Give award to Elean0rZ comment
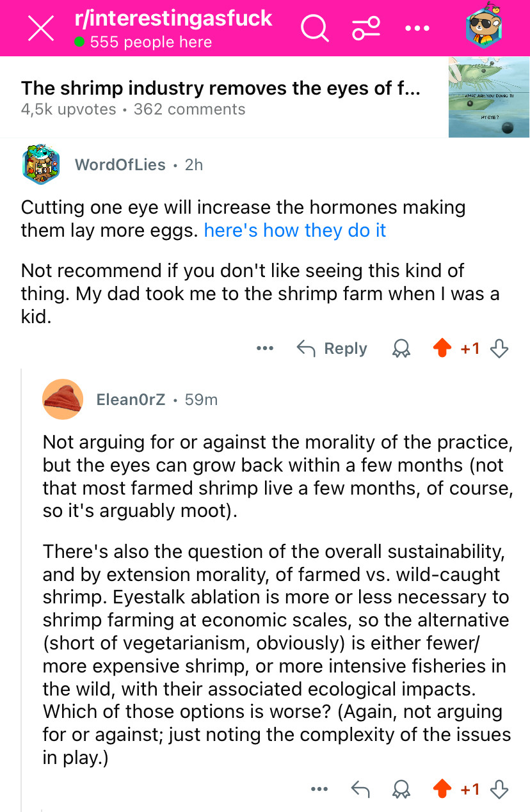 (x=401, y=790)
